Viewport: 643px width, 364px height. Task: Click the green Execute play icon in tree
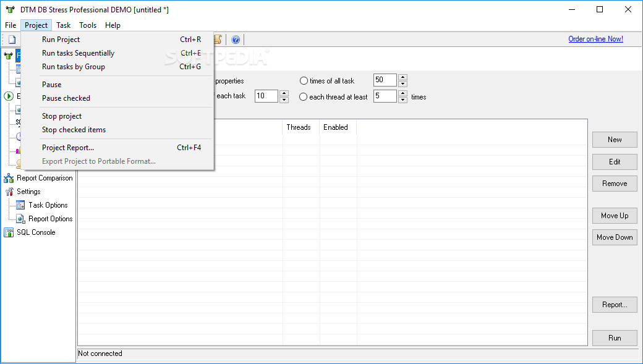click(9, 96)
